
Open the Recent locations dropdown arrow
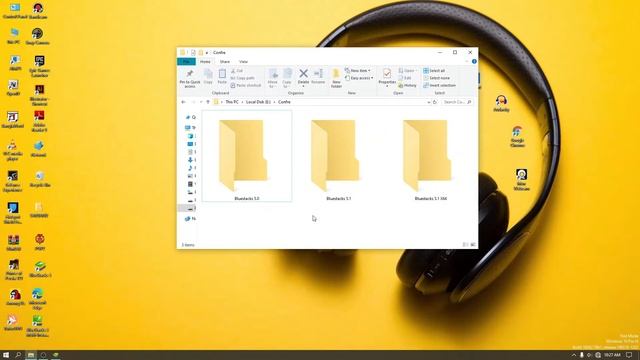tap(201, 102)
